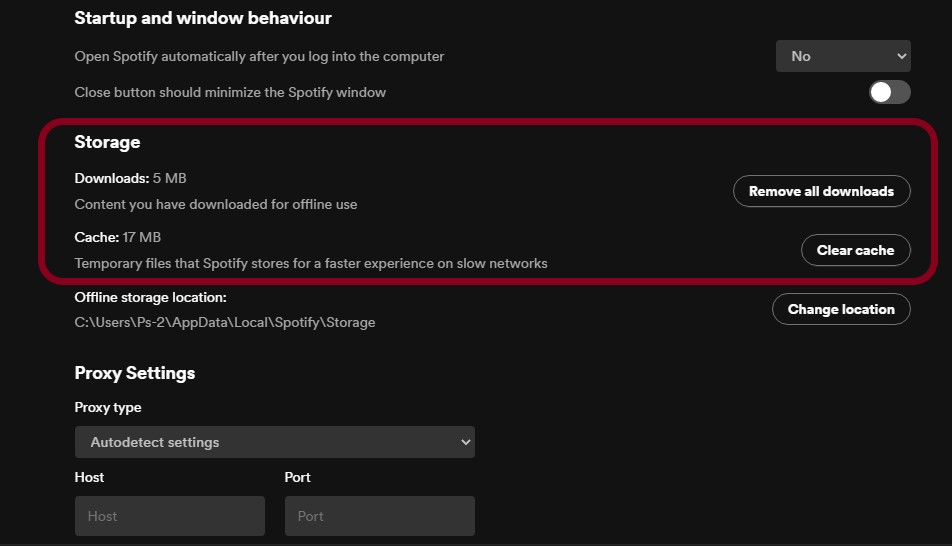952x546 pixels.
Task: Click the 'Temporary files that Spotify stores' description
Action: (x=311, y=264)
